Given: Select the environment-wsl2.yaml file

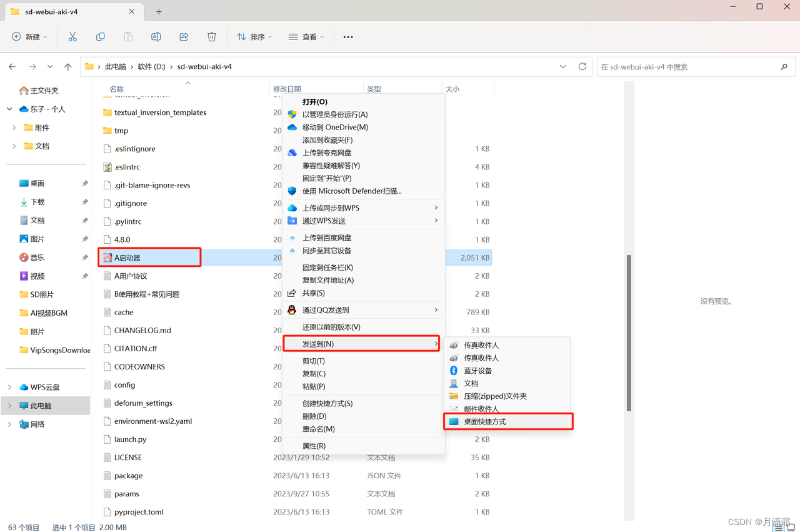Looking at the screenshot, I should (153, 421).
